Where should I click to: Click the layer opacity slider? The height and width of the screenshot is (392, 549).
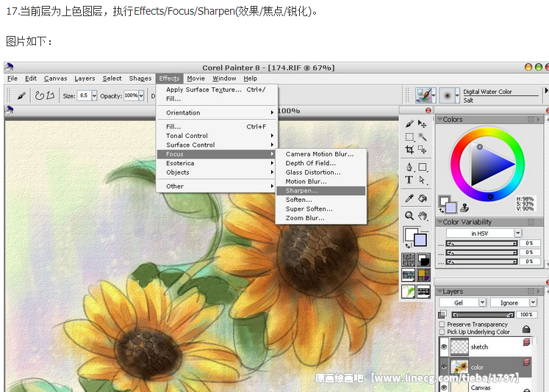click(483, 315)
